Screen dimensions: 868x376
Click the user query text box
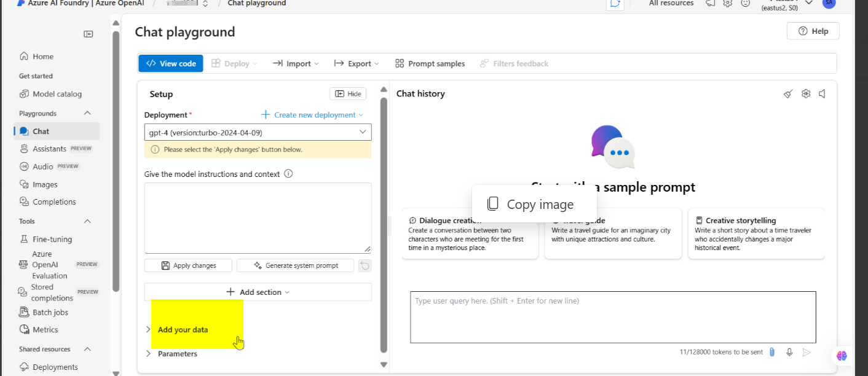pyautogui.click(x=613, y=317)
